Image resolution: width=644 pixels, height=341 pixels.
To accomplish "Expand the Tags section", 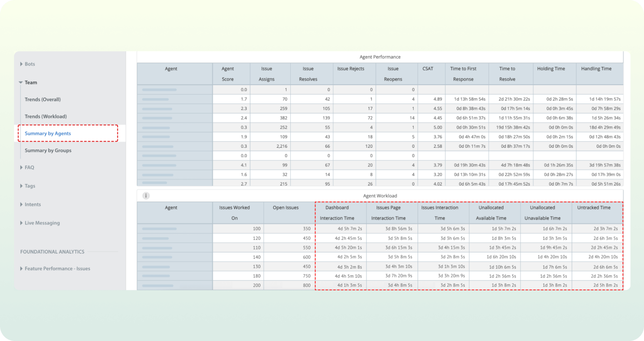I will click(x=30, y=186).
